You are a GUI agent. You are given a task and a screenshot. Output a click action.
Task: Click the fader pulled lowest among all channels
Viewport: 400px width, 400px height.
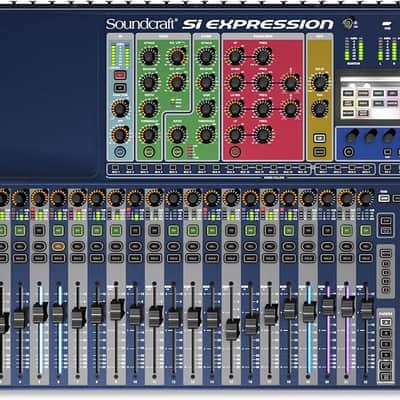(x=232, y=329)
